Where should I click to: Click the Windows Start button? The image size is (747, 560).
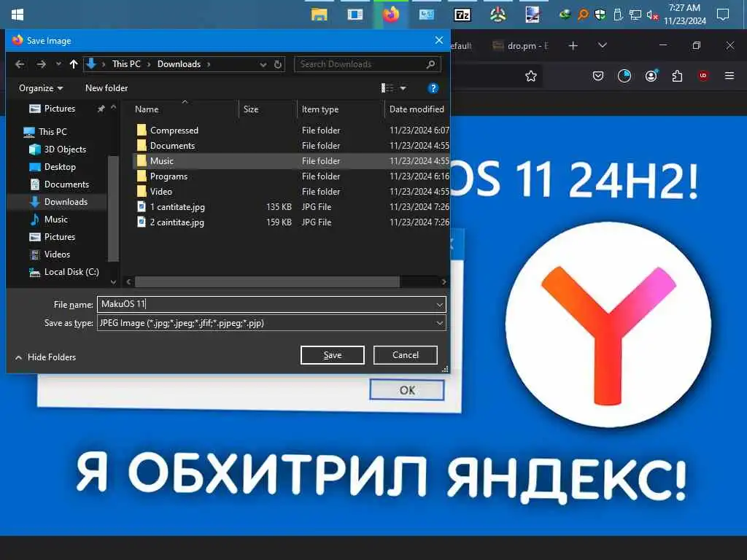click(x=18, y=15)
